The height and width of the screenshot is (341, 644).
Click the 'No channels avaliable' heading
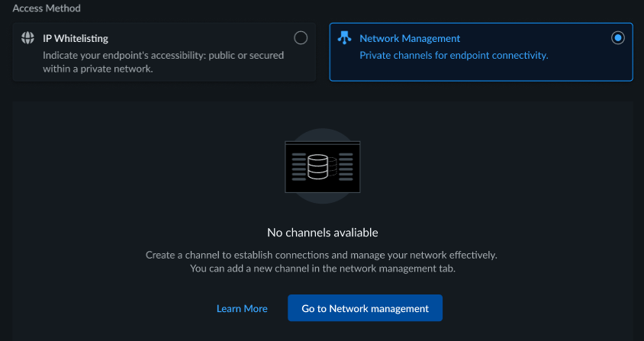click(x=322, y=232)
